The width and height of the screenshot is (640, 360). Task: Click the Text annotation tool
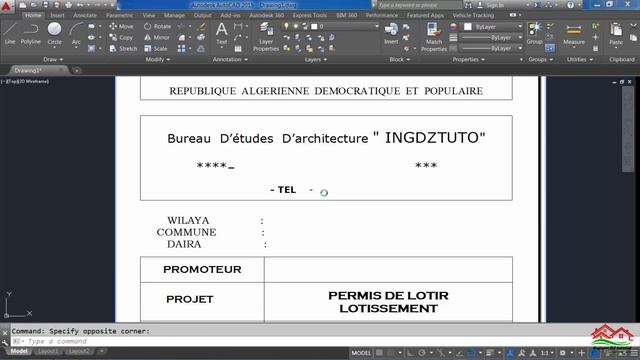pyautogui.click(x=222, y=33)
